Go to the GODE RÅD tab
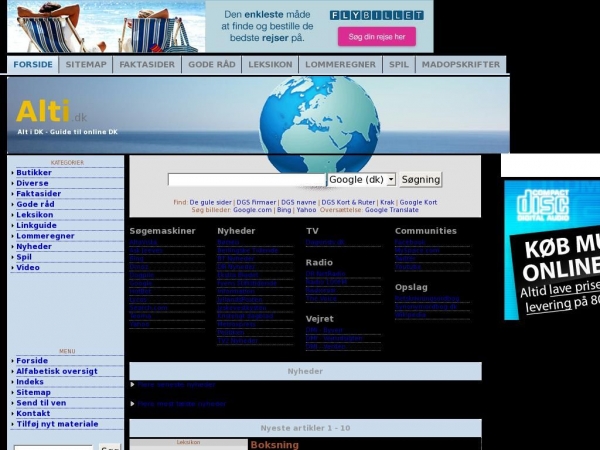 tap(212, 64)
